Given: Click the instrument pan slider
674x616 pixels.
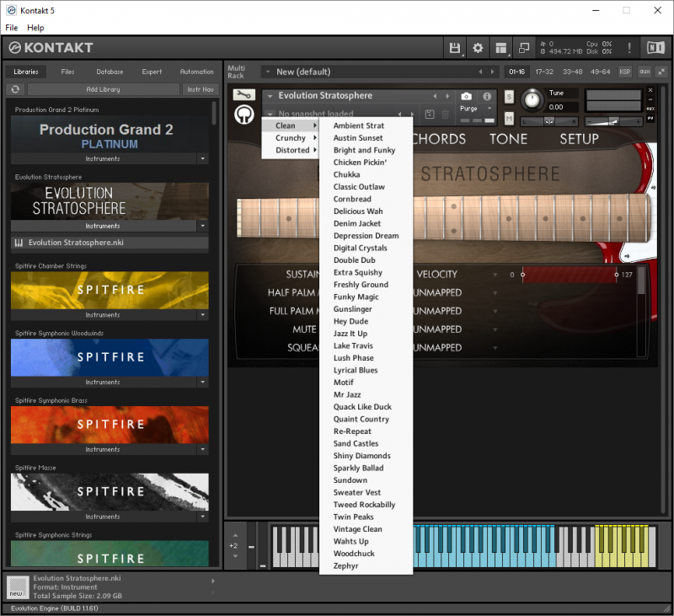Looking at the screenshot, I should tap(549, 121).
